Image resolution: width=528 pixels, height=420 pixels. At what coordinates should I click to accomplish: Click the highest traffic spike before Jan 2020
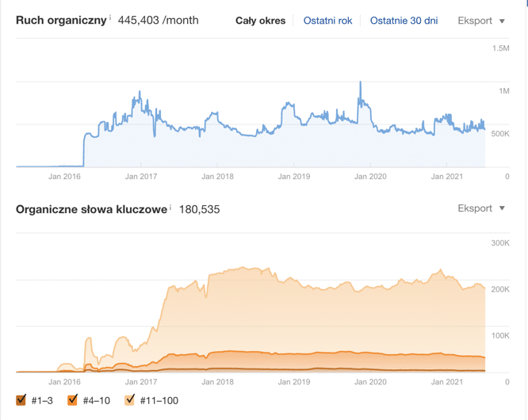361,82
